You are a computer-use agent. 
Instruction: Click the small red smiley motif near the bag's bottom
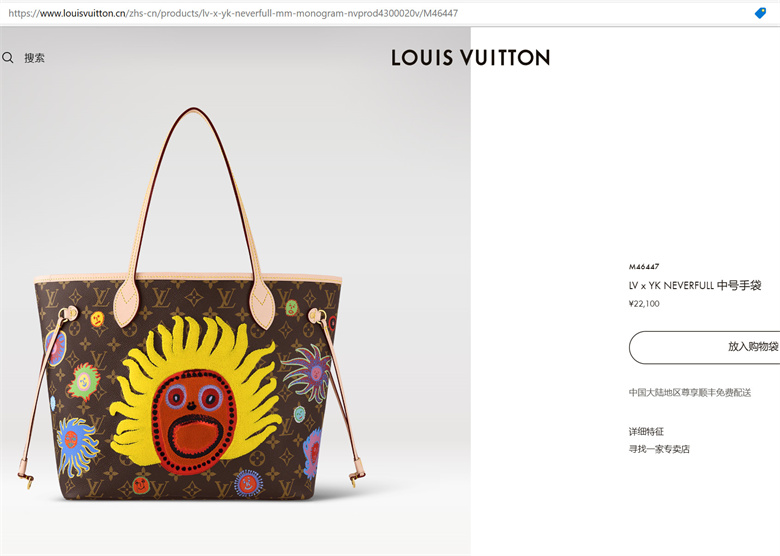141,484
